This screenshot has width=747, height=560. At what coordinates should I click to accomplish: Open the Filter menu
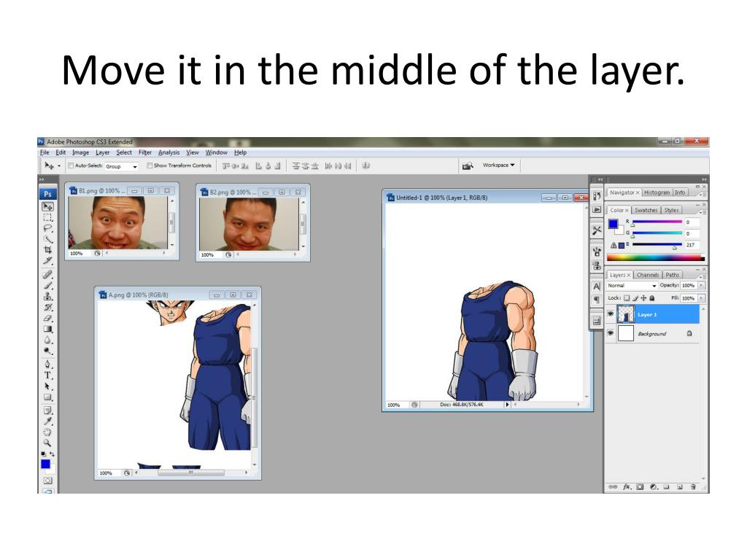145,152
